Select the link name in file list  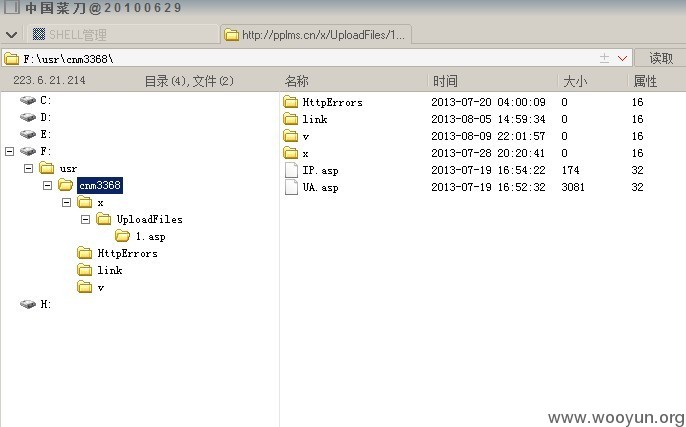[315, 119]
